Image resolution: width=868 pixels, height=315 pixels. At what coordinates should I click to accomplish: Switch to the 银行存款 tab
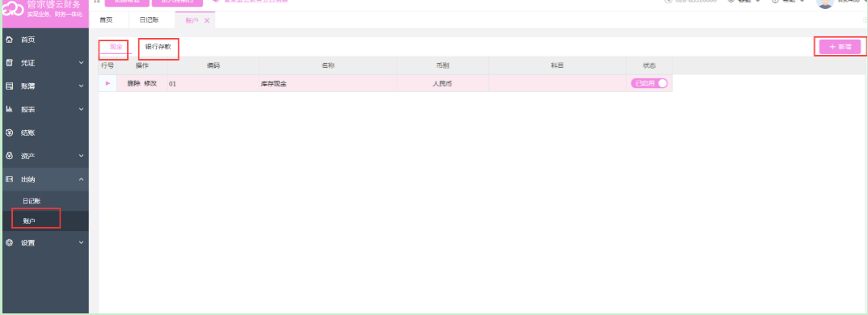tap(158, 47)
